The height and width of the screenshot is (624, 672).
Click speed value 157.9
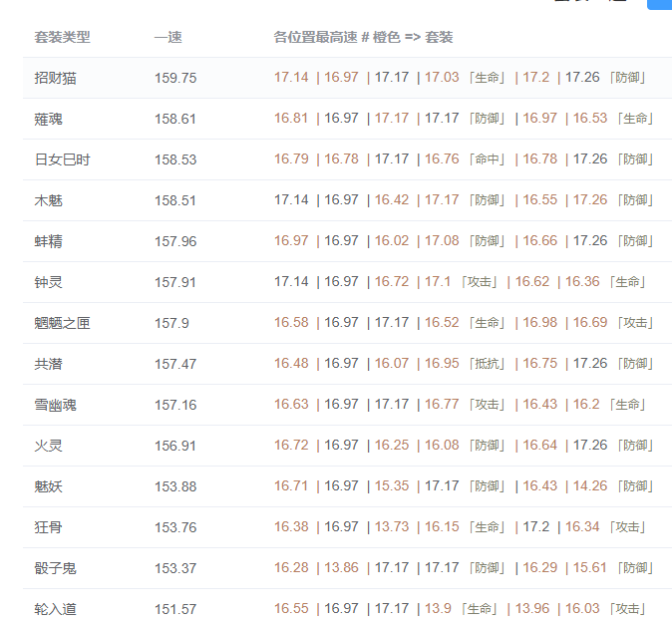coord(171,323)
